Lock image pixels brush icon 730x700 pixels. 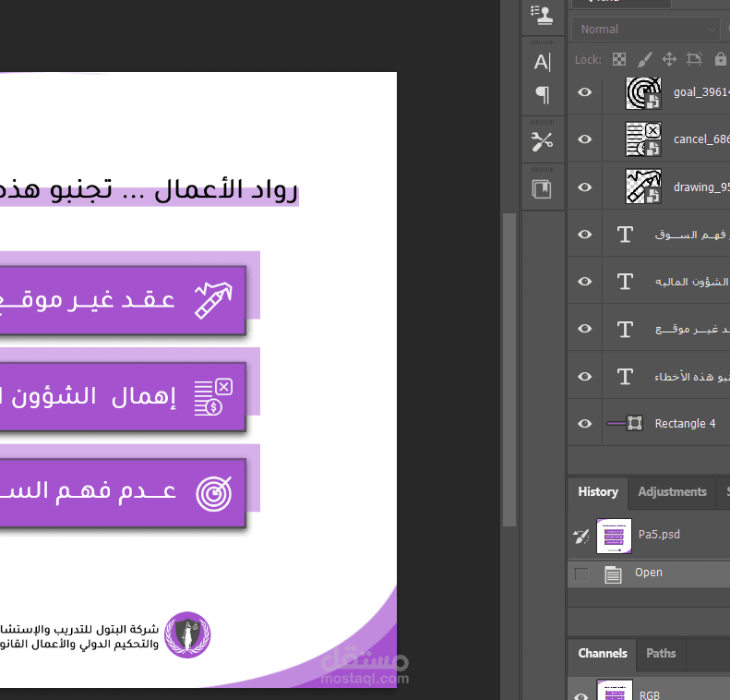point(645,60)
